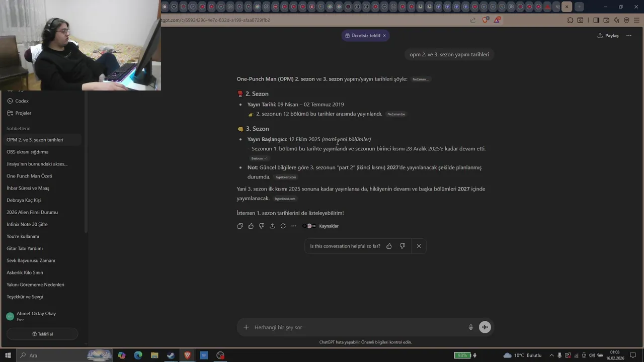This screenshot has width=644, height=362.
Task: Open Sevk Başvurusu Zamanı chat
Action: [x=42, y=260]
